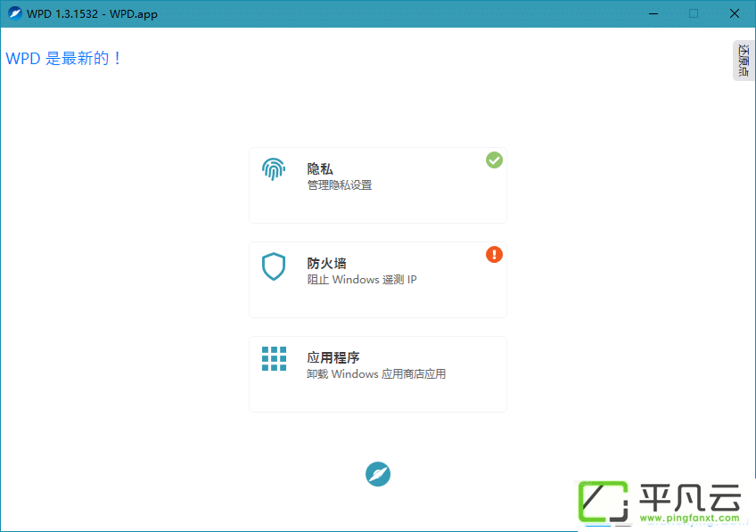The image size is (756, 532).
Task: Click the apps grid icon
Action: click(274, 358)
